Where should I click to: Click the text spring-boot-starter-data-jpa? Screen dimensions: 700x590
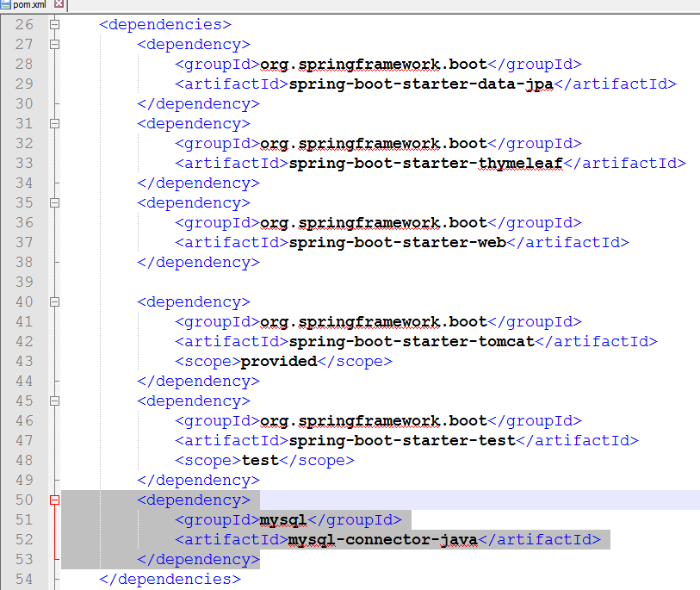[421, 84]
